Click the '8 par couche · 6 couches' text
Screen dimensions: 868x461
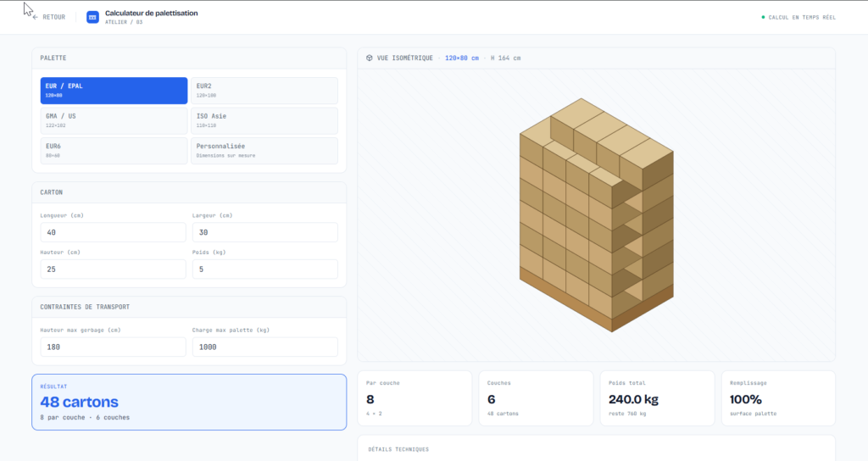click(x=85, y=417)
